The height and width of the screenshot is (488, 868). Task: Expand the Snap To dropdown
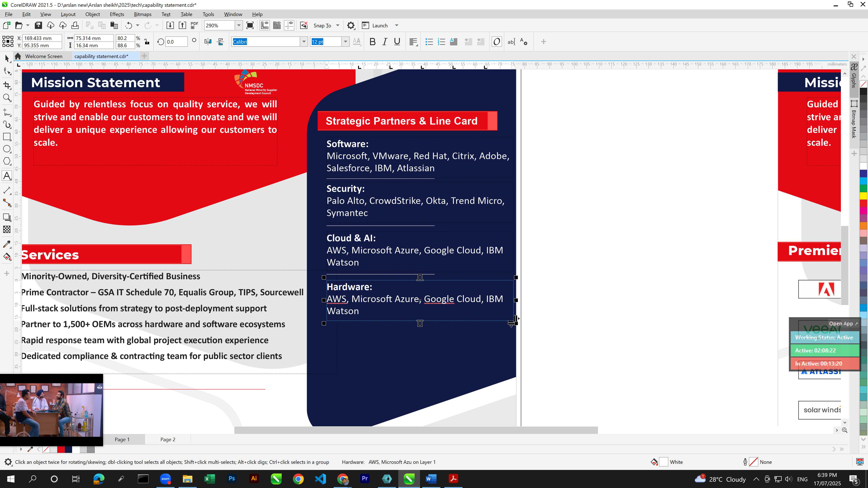tap(338, 25)
